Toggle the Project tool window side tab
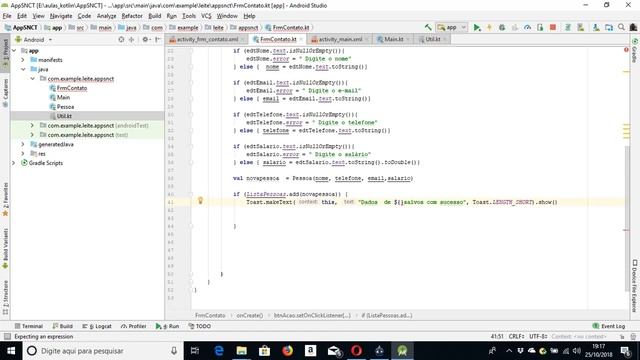Screen dimensions: 640x360 tap(5, 53)
